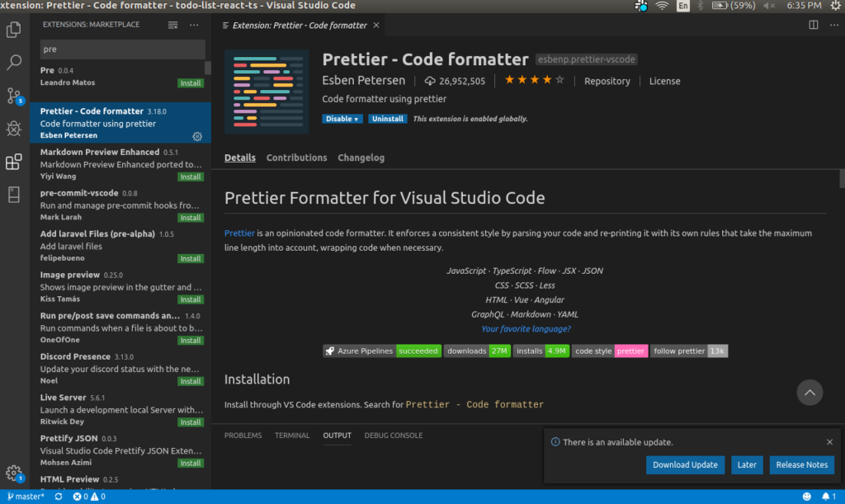The height and width of the screenshot is (504, 845).
Task: Click the feedback smiley in status bar
Action: point(806,497)
